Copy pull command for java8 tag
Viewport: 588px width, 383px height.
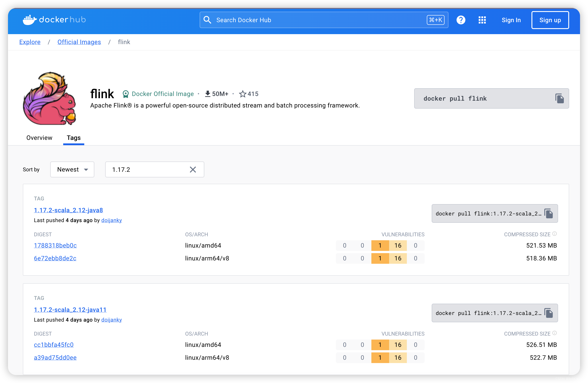pyautogui.click(x=549, y=214)
